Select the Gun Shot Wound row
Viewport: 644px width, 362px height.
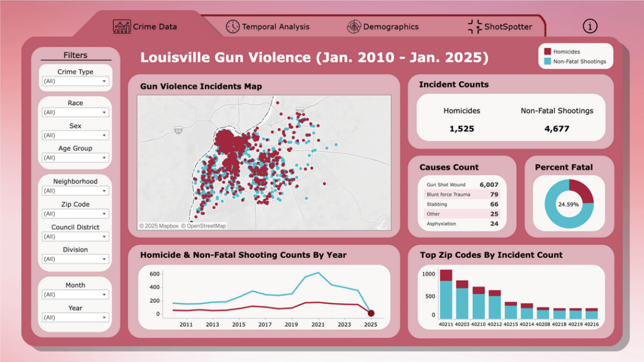pos(462,184)
